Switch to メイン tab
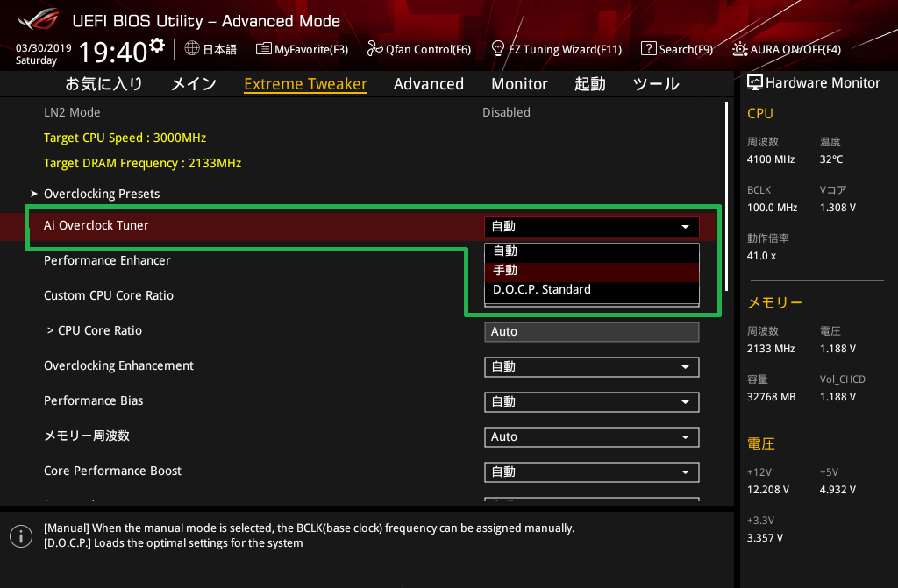 pos(194,83)
